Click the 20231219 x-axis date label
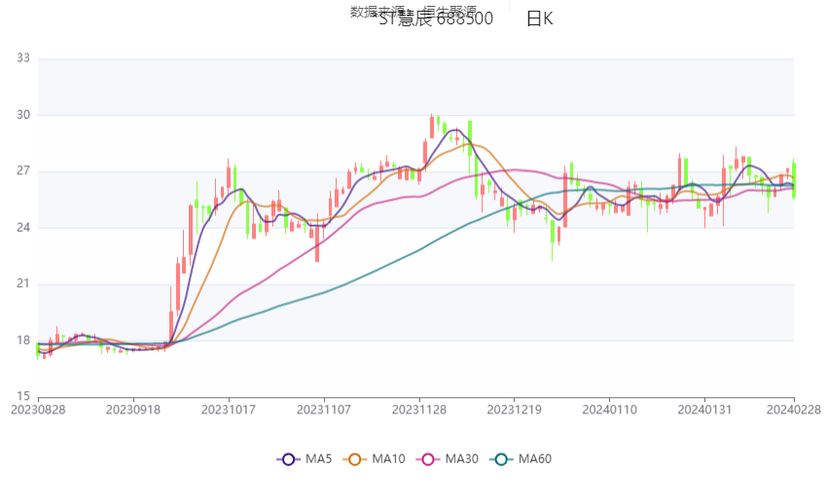827x504 pixels. 516,410
